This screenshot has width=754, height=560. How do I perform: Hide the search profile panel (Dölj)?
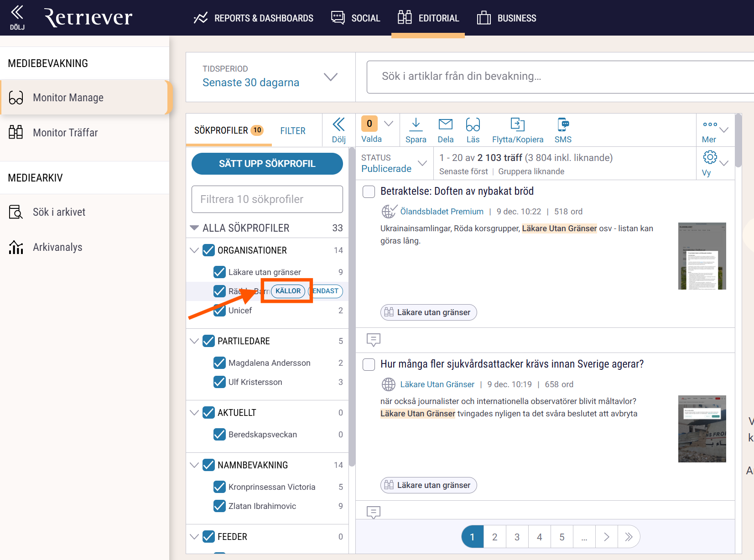coord(338,130)
